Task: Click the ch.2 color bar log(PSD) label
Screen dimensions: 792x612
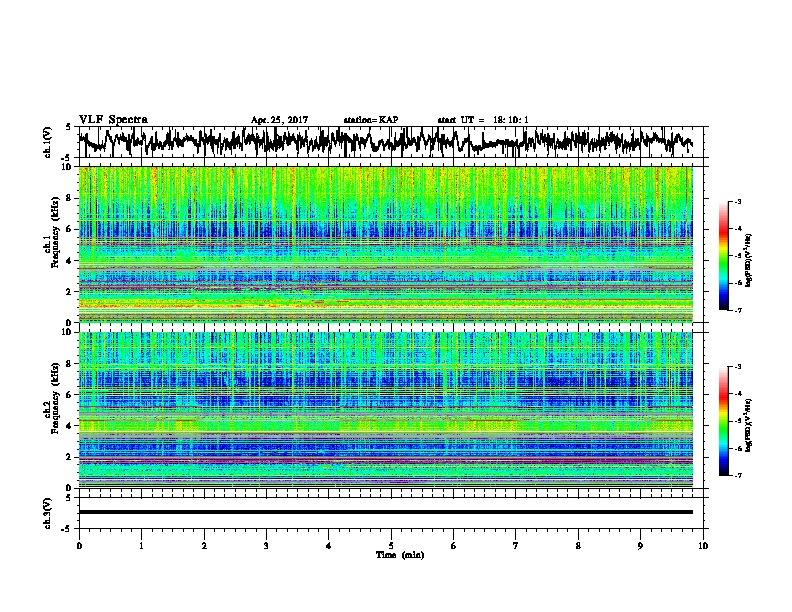Action: click(749, 425)
